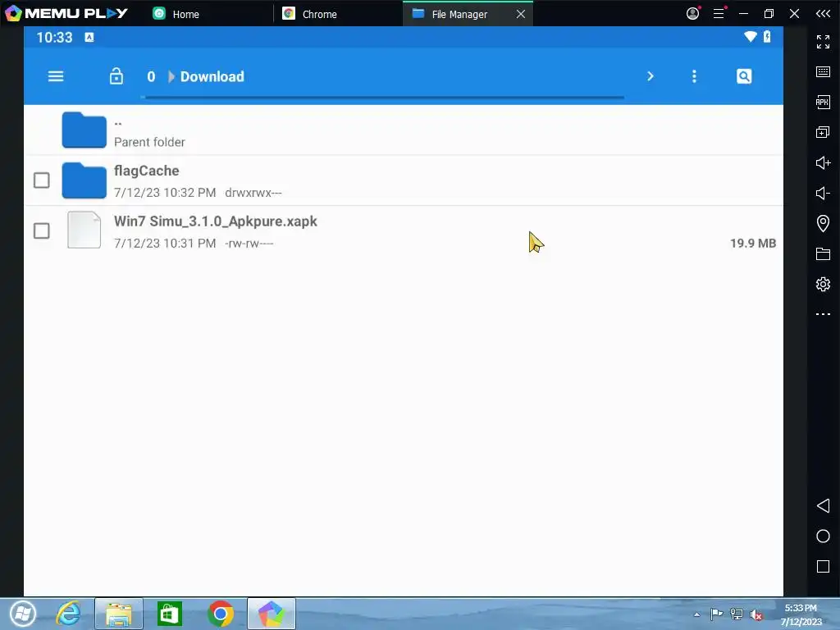Tap the Android back triangle button
This screenshot has height=630, width=840.
(x=823, y=505)
